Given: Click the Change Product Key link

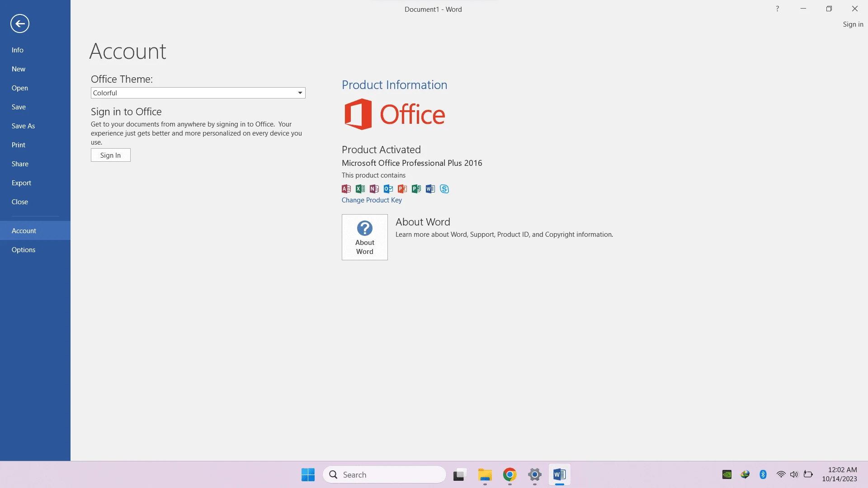Looking at the screenshot, I should pyautogui.click(x=372, y=200).
